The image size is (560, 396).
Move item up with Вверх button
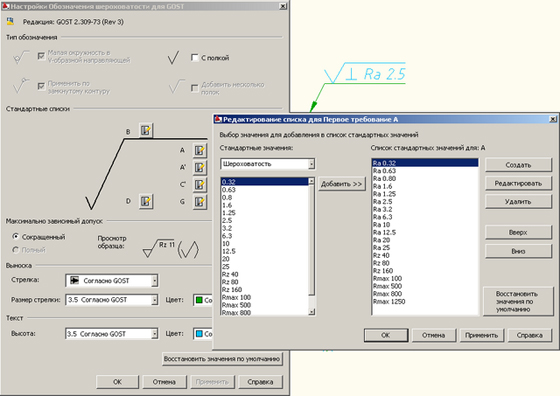point(518,232)
